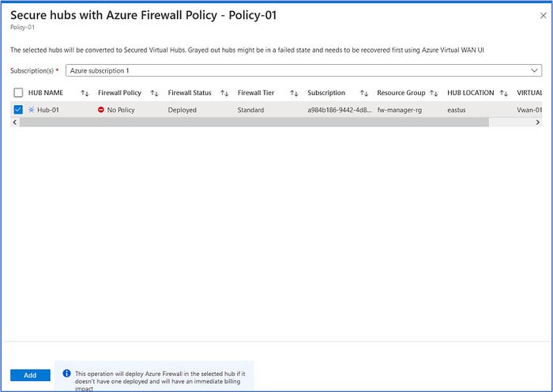553x392 pixels.
Task: Click the Subscription dropdown chevron arrow
Action: 534,70
